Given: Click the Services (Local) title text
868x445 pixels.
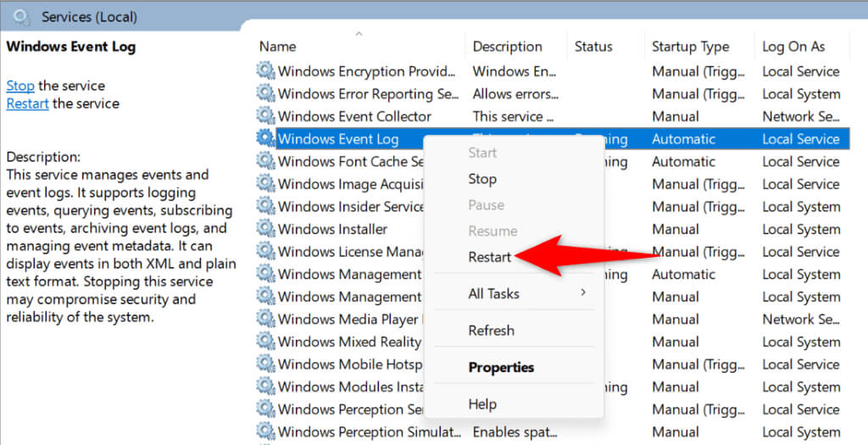Looking at the screenshot, I should [x=90, y=17].
